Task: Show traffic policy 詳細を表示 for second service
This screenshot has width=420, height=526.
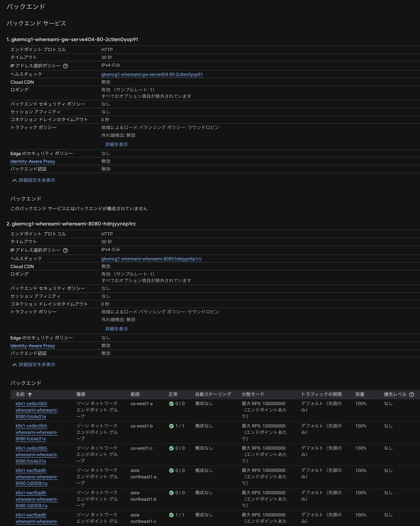Action: tap(116, 329)
